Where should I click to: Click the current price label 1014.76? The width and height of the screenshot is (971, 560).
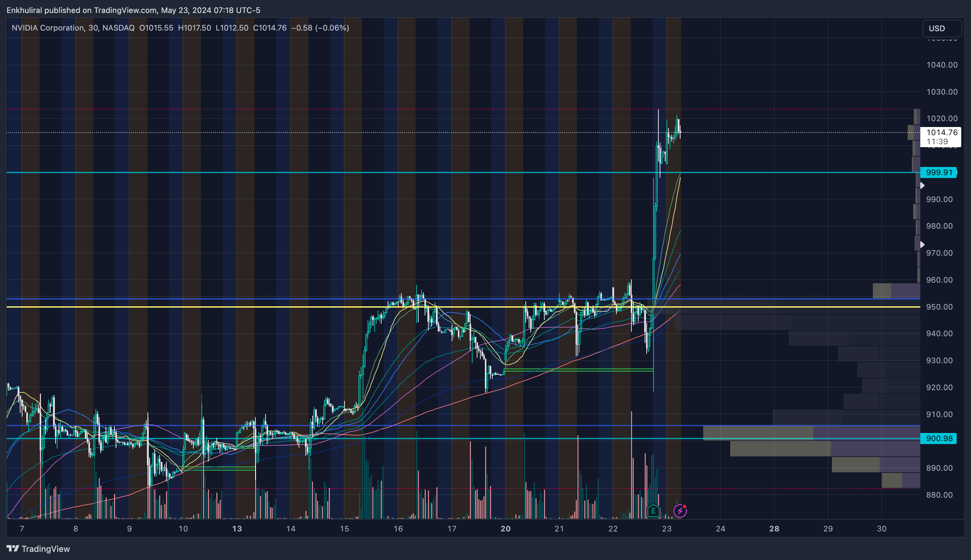[x=941, y=133]
